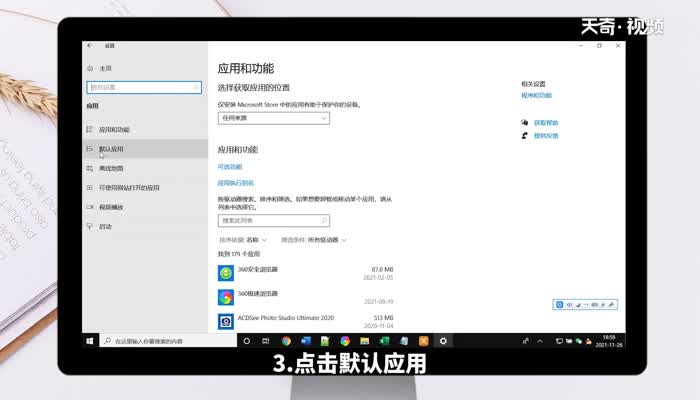Click the Settings gear on taskbar
This screenshot has width=700, height=400.
[443, 341]
